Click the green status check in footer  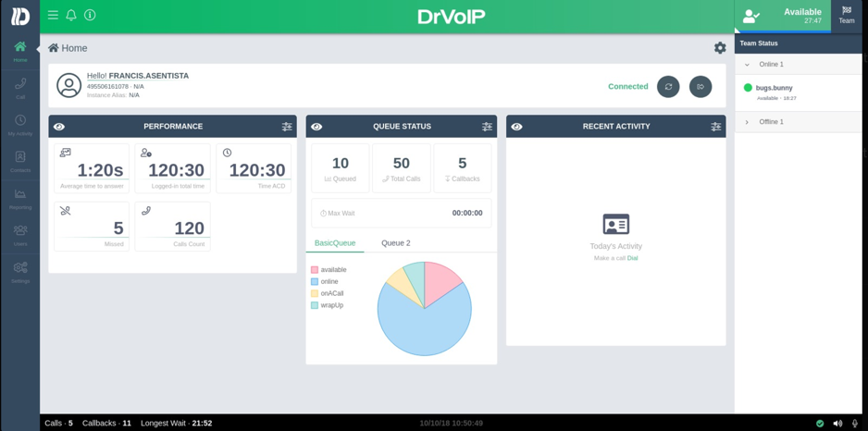820,424
